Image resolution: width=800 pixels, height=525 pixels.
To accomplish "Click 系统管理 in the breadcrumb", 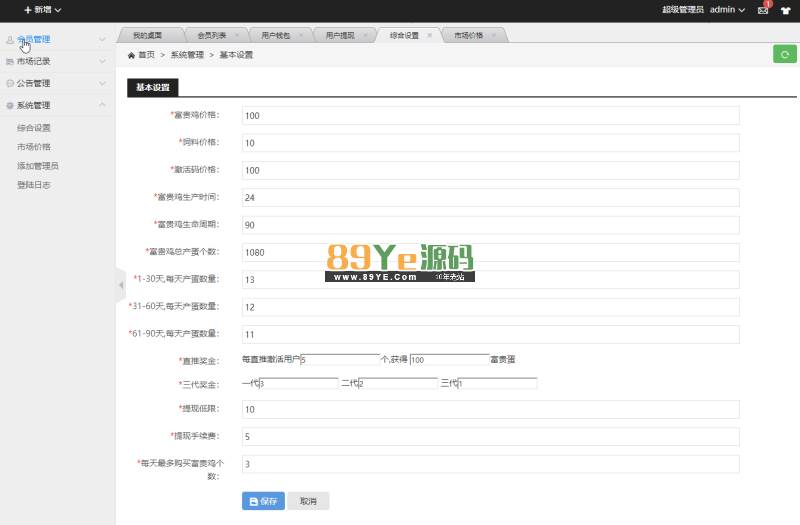I will 187,55.
